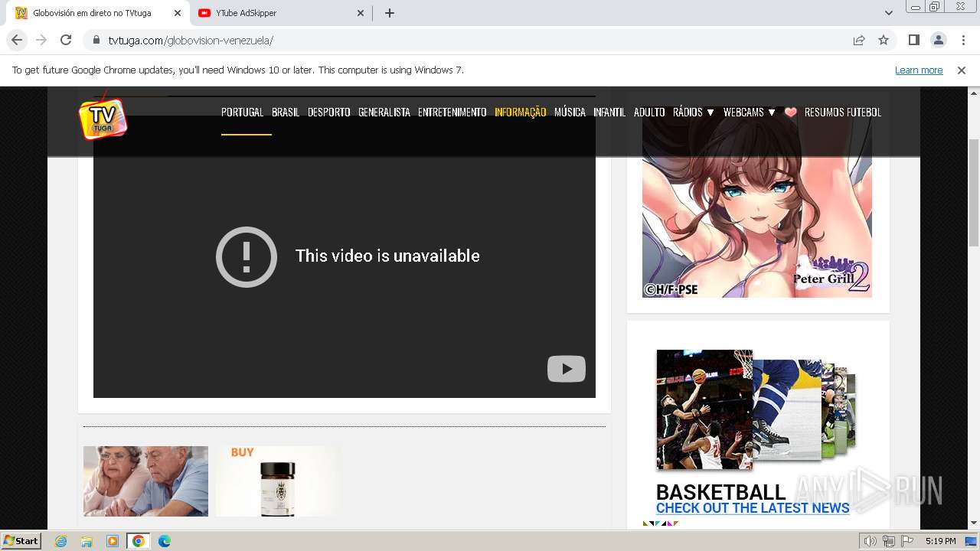Image resolution: width=980 pixels, height=551 pixels.
Task: Open the Windows Start menu
Action: [x=21, y=541]
